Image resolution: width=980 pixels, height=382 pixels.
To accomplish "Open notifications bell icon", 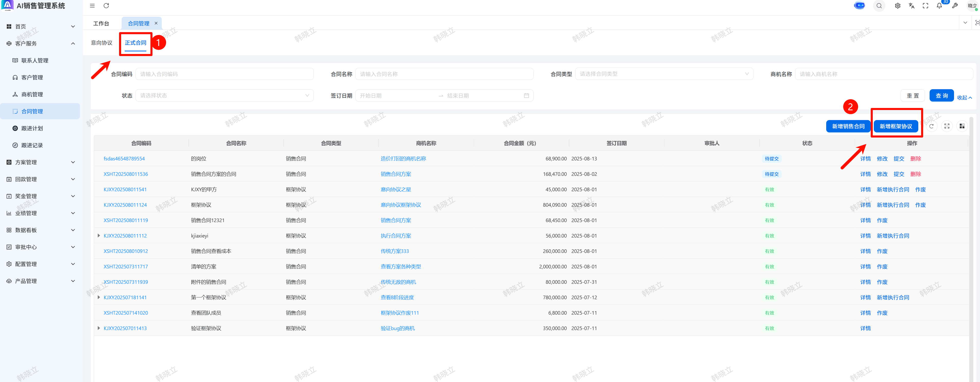I will pos(939,6).
